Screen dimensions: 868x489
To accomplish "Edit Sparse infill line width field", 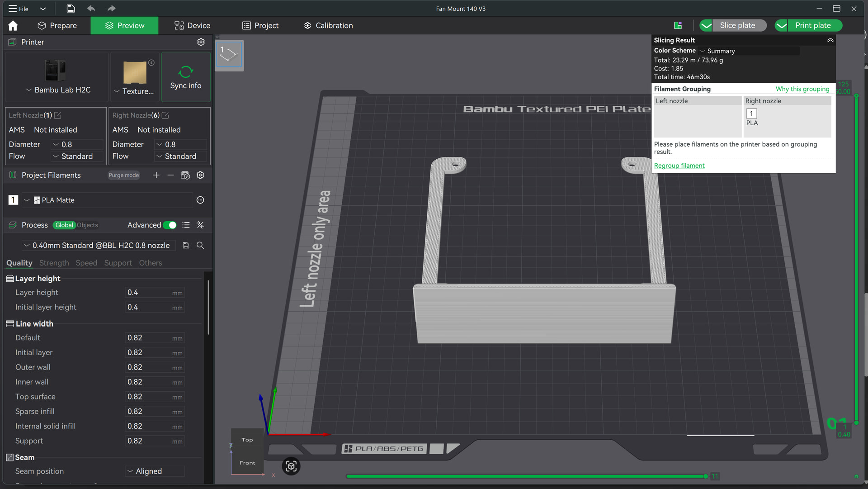I will (154, 412).
